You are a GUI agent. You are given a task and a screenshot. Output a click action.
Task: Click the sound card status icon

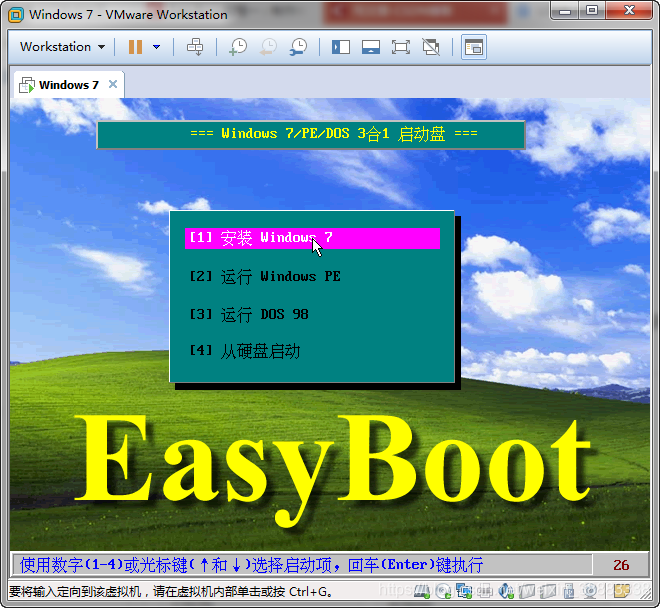(506, 592)
